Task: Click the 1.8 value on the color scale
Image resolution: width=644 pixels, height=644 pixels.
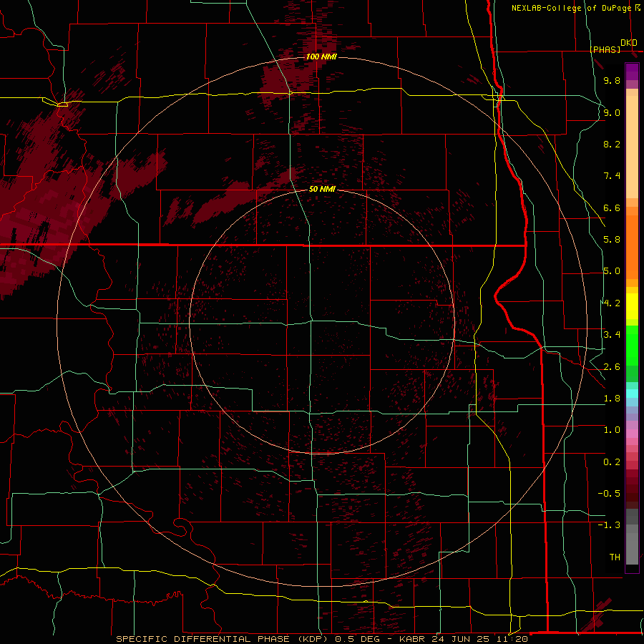Action: [x=612, y=399]
